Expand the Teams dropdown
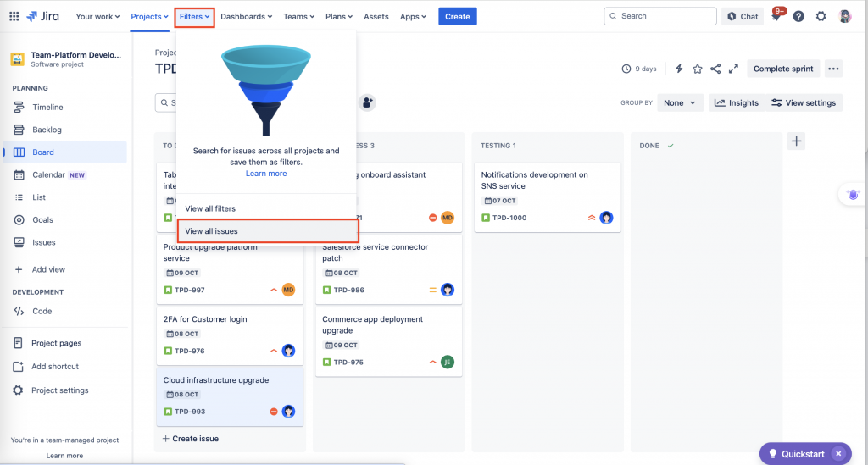868x465 pixels. tap(299, 17)
